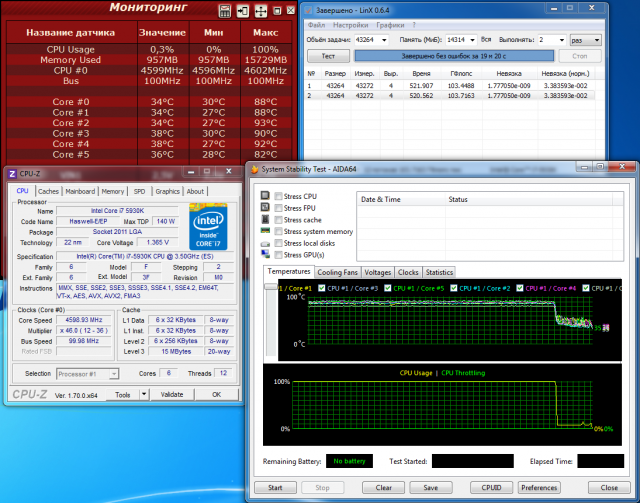Enable the Stress cache checkbox
Screen dimensions: 640x503
coord(278,220)
